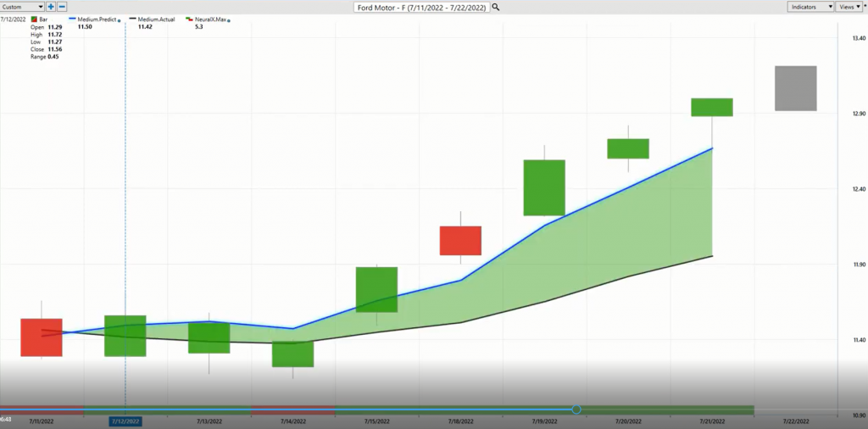Image resolution: width=868 pixels, height=429 pixels.
Task: Click the small dot right of Views
Action: pyautogui.click(x=863, y=7)
